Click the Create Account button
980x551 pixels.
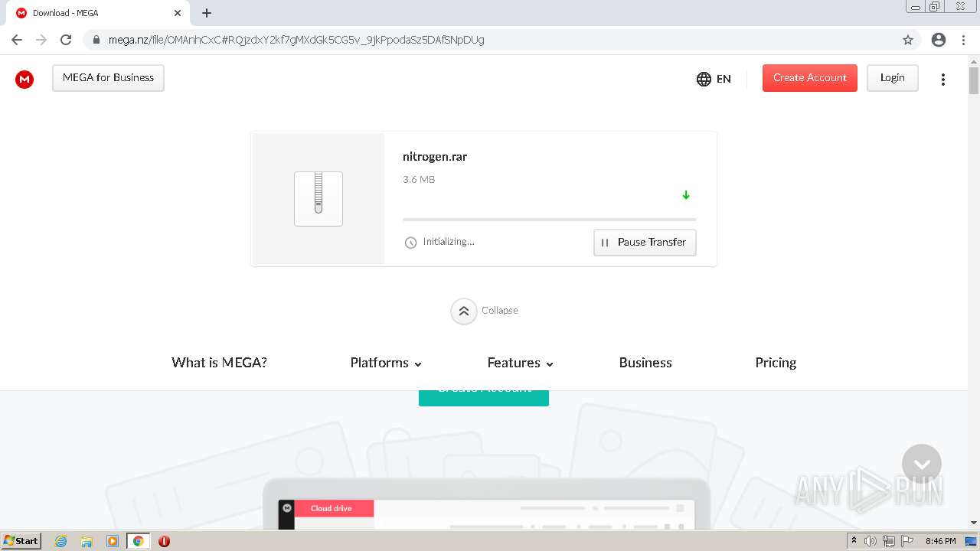point(810,78)
